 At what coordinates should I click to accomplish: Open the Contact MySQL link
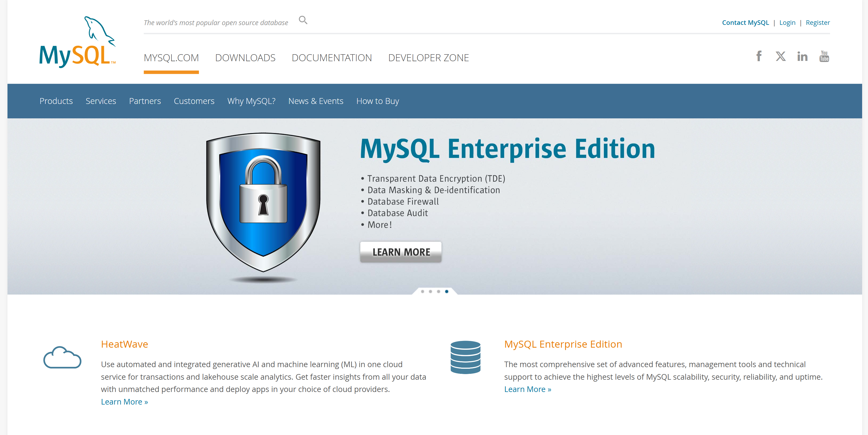click(x=745, y=22)
